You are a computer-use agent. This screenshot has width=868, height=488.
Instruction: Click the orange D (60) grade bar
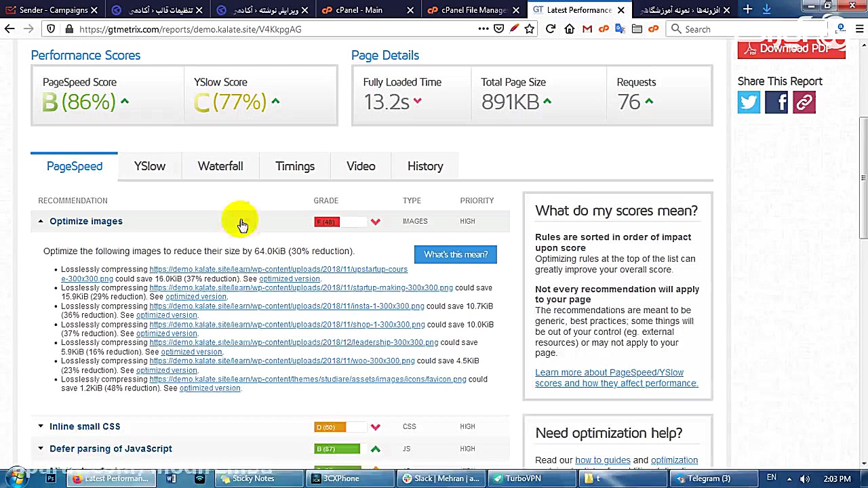click(x=330, y=427)
